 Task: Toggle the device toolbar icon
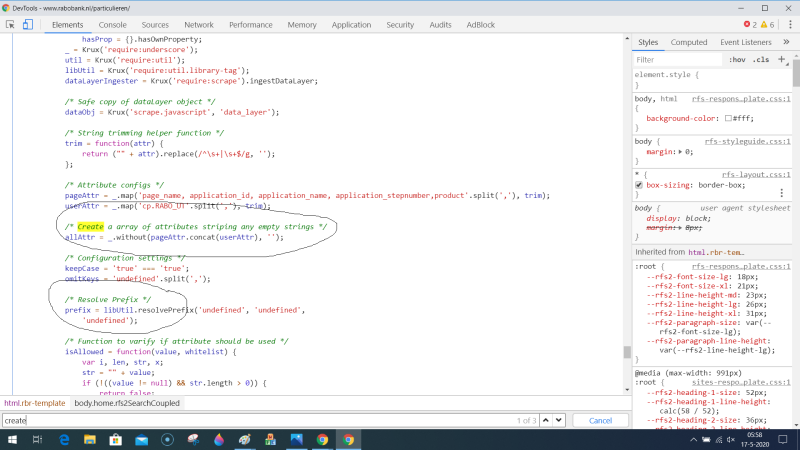[x=28, y=24]
